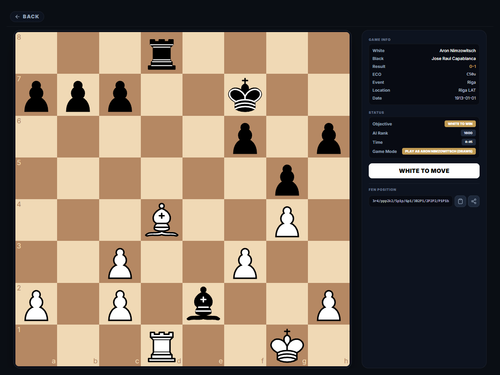This screenshot has height=375, width=500.
Task: Click the empty d7 square
Action: (162, 95)
